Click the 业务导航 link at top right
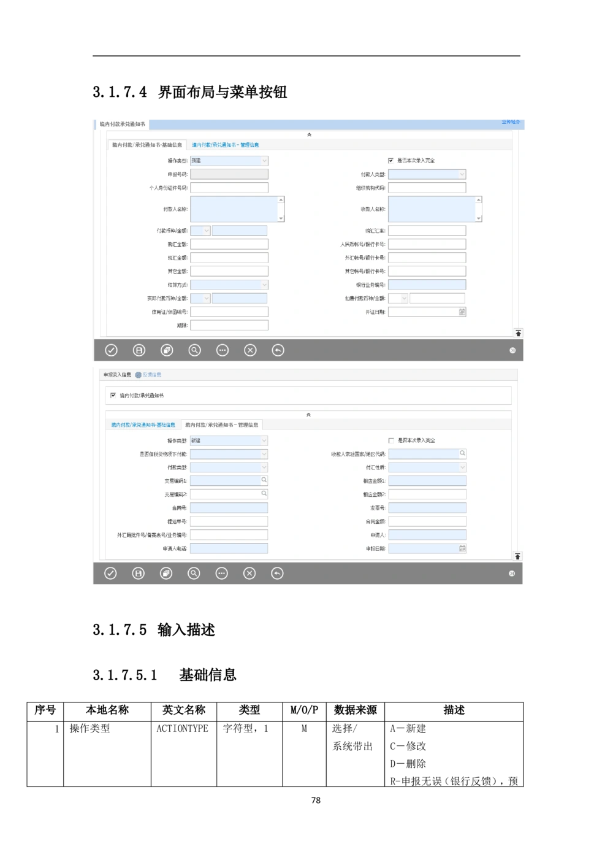The image size is (613, 868). 510,122
